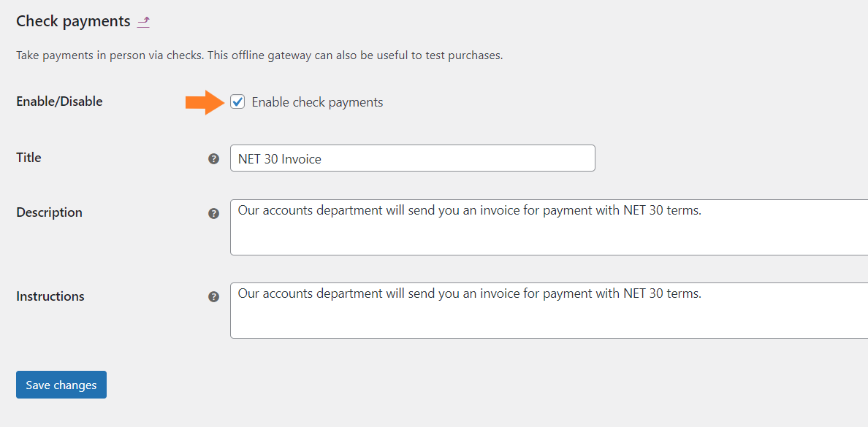Click the Description field label

click(x=49, y=212)
